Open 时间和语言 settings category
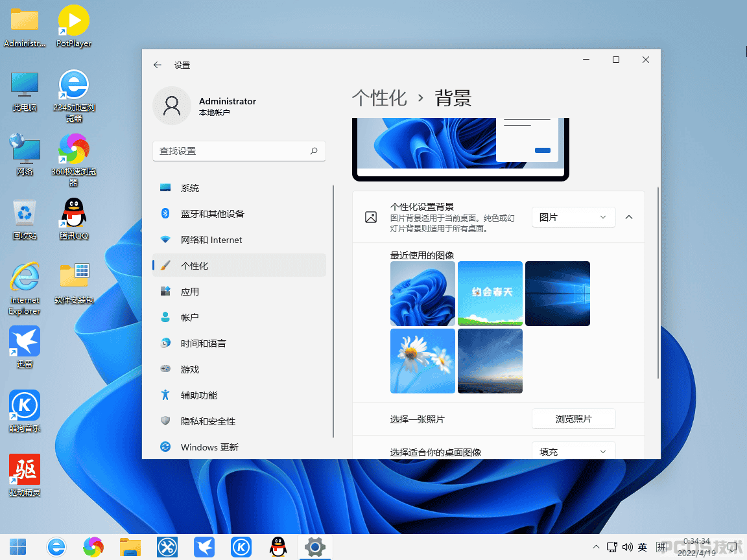747x560 pixels. [x=239, y=344]
